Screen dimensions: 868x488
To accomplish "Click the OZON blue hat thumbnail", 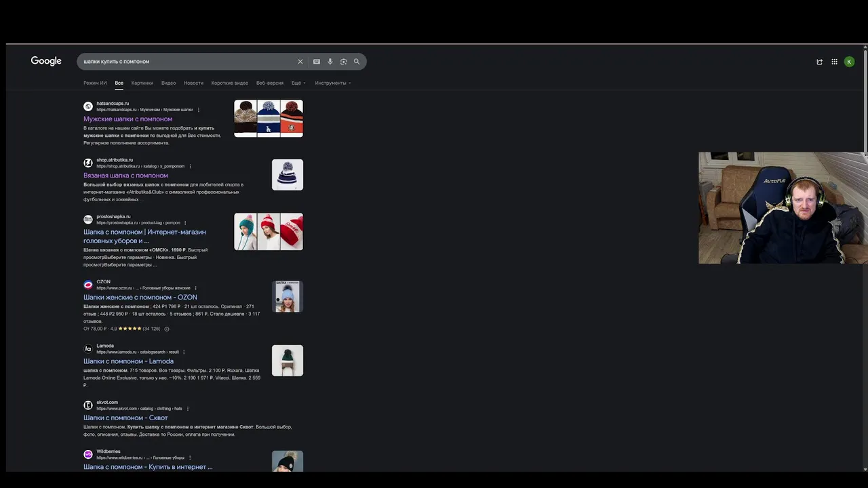I will 288,297.
